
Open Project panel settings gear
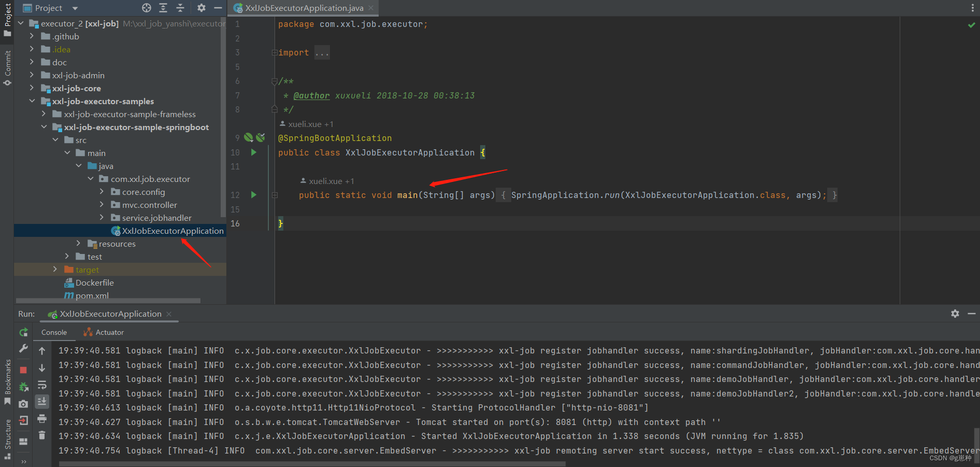click(201, 8)
